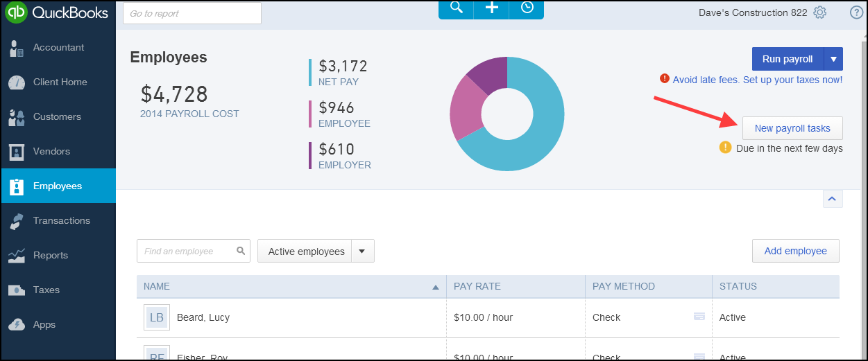Click Lucy Beard's Active status

pyautogui.click(x=733, y=317)
